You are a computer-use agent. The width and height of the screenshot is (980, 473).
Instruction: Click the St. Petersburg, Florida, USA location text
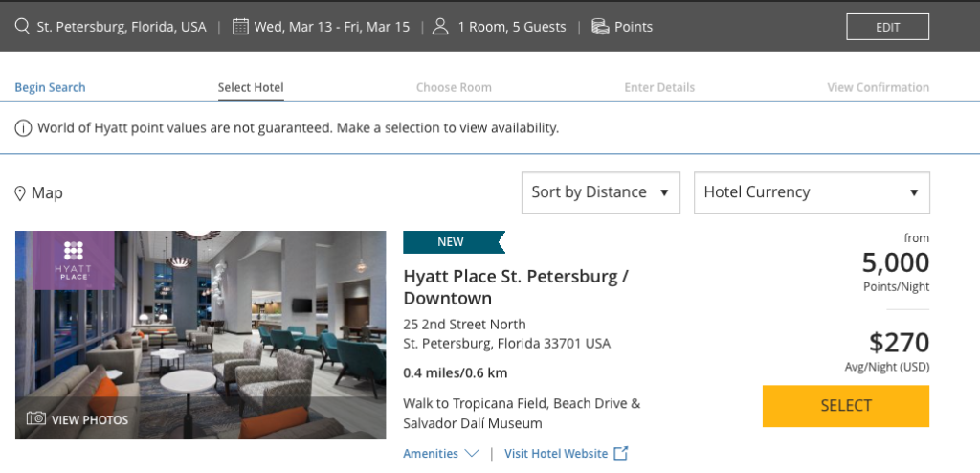tap(122, 27)
